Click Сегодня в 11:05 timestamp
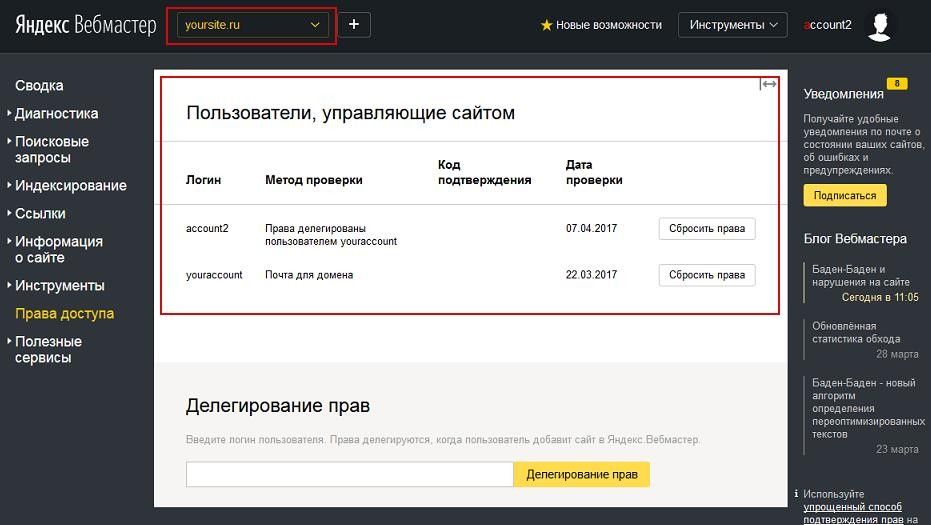Image resolution: width=931 pixels, height=525 pixels. click(x=880, y=297)
